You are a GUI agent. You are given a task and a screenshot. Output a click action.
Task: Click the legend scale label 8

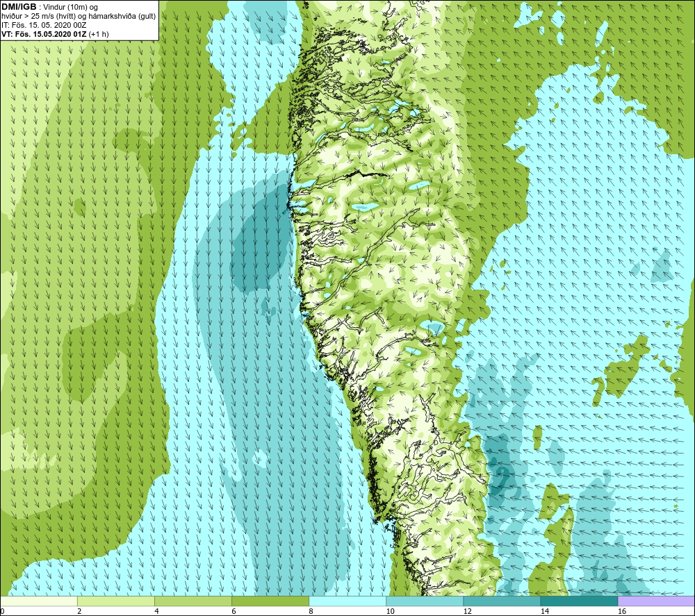point(311,612)
